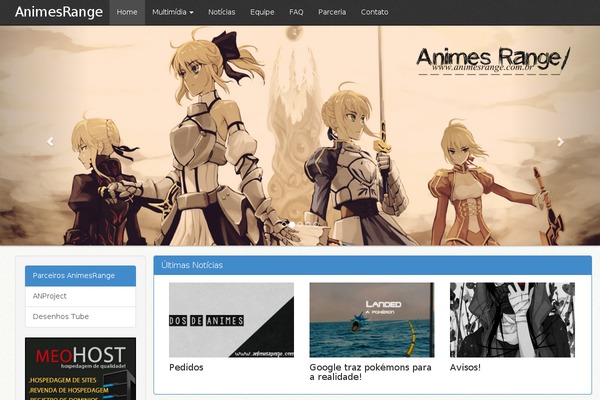The image size is (600, 400).
Task: Select the second carousel indicator dot
Action: (300, 224)
